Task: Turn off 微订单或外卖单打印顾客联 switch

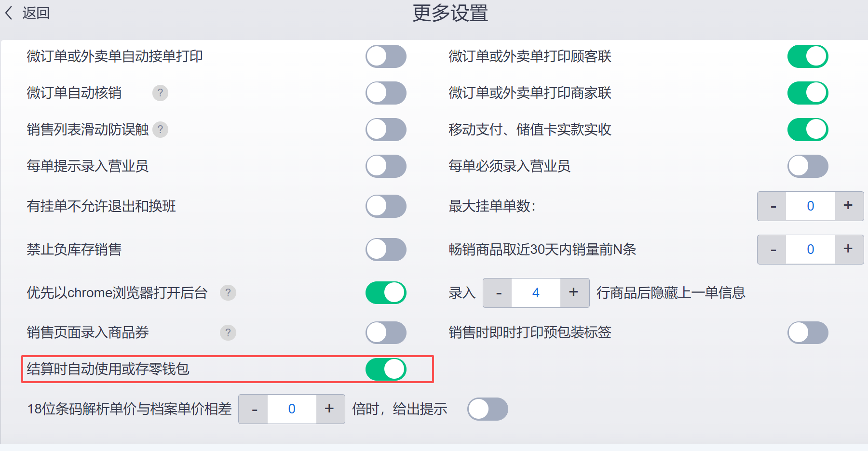Action: tap(808, 56)
